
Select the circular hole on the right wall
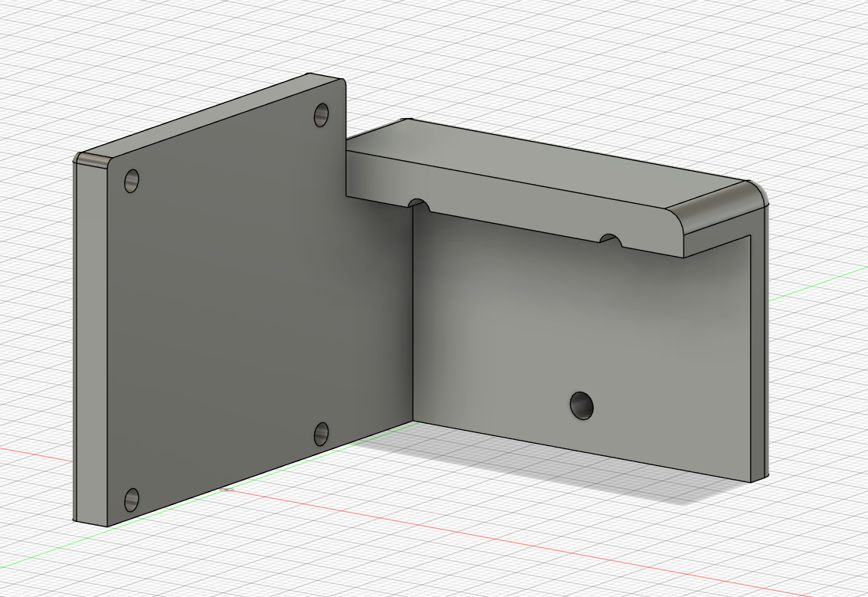[x=581, y=404]
